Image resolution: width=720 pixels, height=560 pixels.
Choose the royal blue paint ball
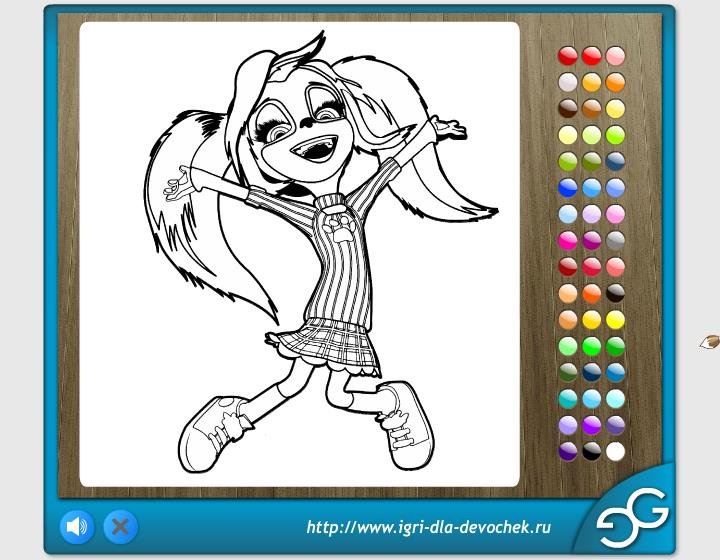568,187
